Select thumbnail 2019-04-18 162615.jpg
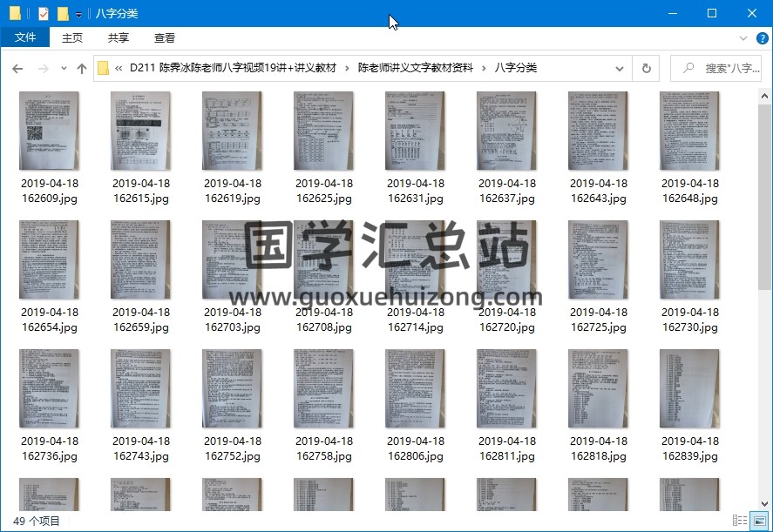The image size is (773, 532). point(140,131)
